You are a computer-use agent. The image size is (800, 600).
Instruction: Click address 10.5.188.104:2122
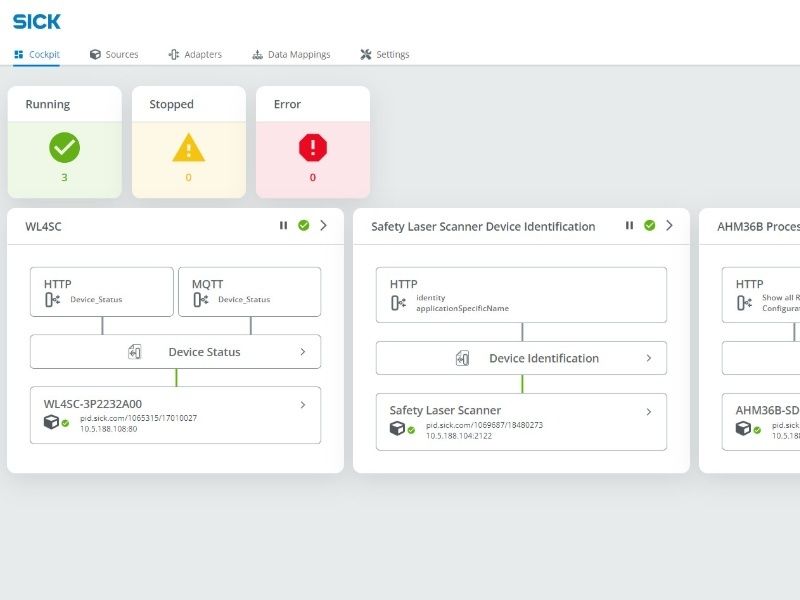459,436
